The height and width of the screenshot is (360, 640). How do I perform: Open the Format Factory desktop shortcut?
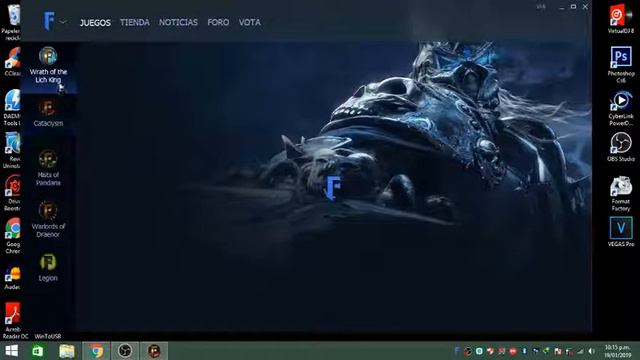tap(621, 194)
